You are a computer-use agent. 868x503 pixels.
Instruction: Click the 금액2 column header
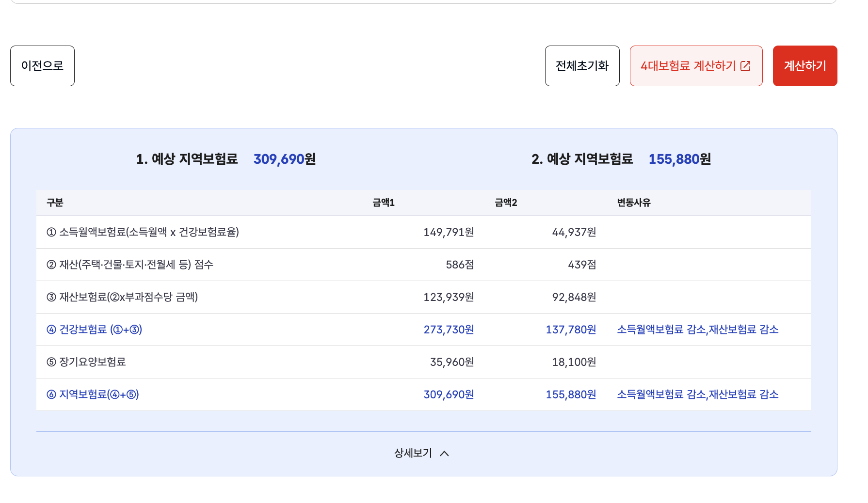click(506, 203)
